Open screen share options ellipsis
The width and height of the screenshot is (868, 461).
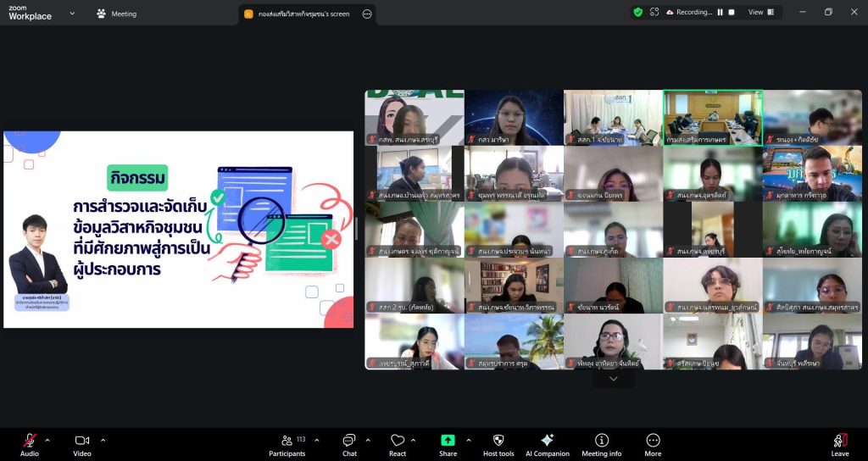366,14
